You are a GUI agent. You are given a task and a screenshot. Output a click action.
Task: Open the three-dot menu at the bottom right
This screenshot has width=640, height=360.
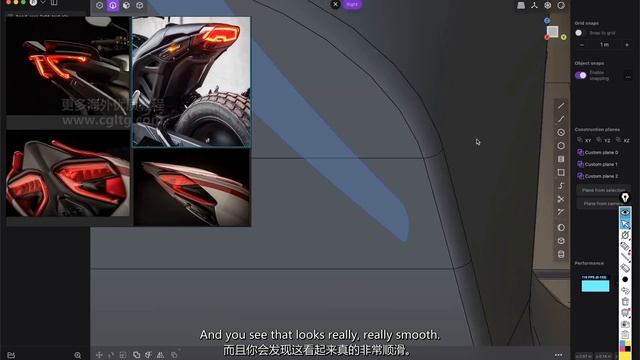click(x=558, y=355)
